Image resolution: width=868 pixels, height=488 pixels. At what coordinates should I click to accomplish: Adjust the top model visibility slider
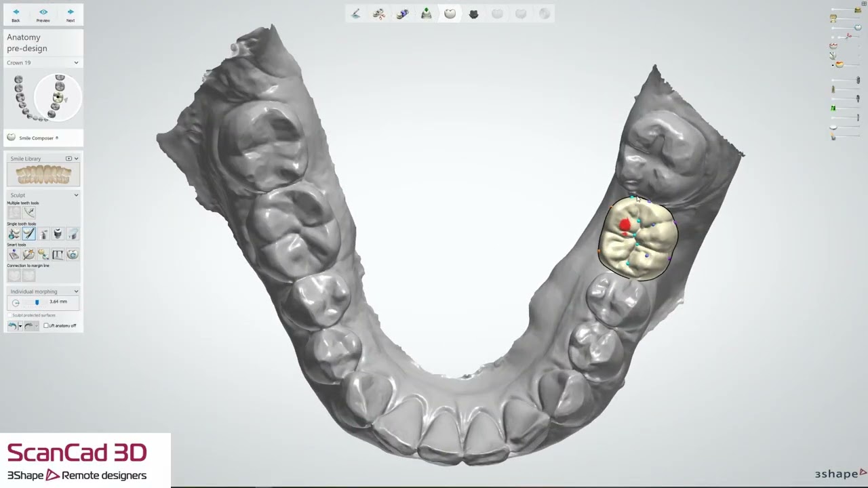coord(857,10)
